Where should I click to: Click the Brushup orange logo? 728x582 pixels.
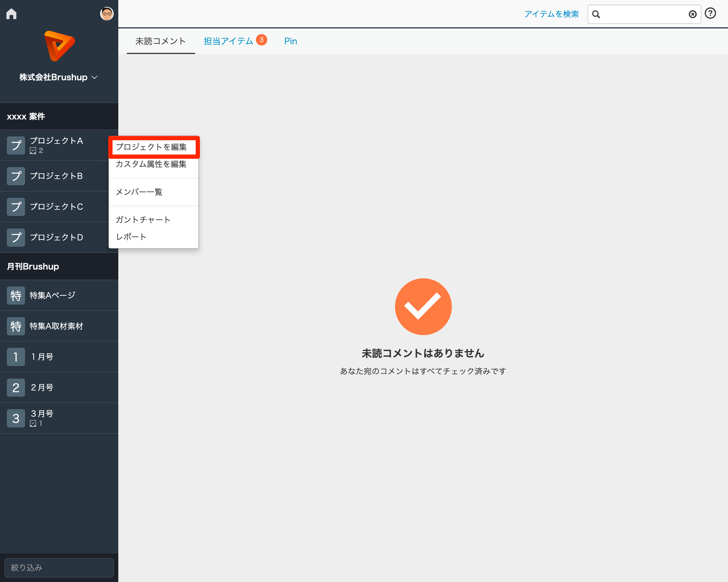(x=59, y=46)
